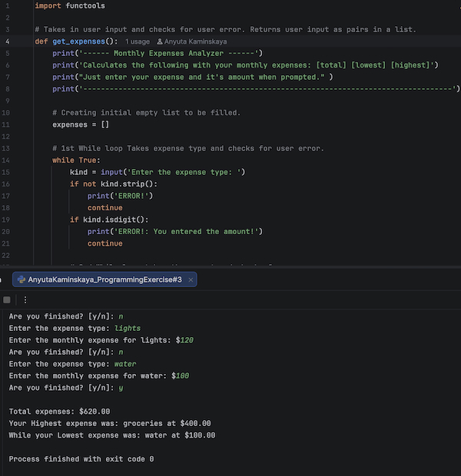Click line number 4 in the gutter
Viewport: 461px width, 476px height.
[x=7, y=41]
